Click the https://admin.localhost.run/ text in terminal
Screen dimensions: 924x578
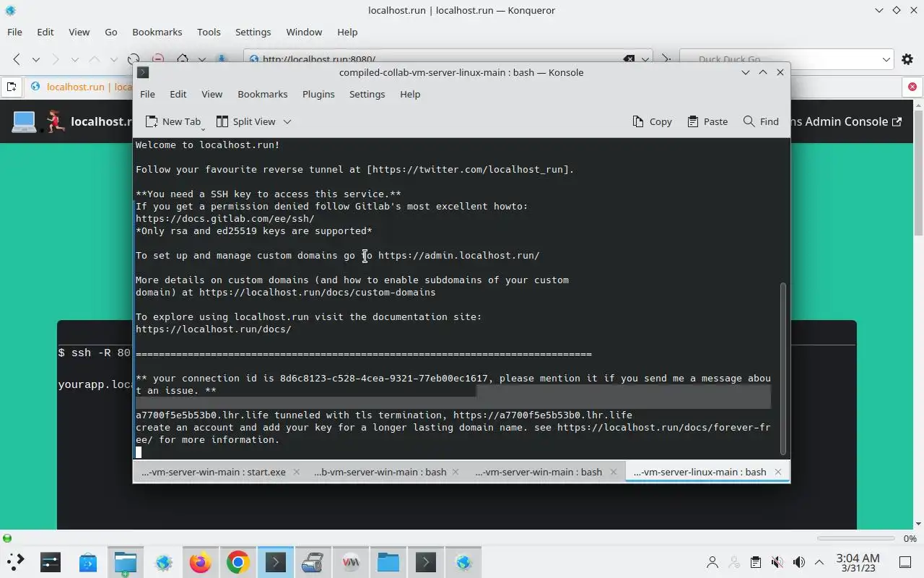458,255
